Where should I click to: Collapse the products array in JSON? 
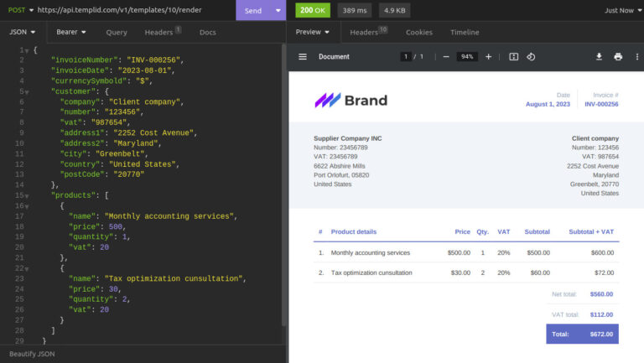[x=26, y=195]
